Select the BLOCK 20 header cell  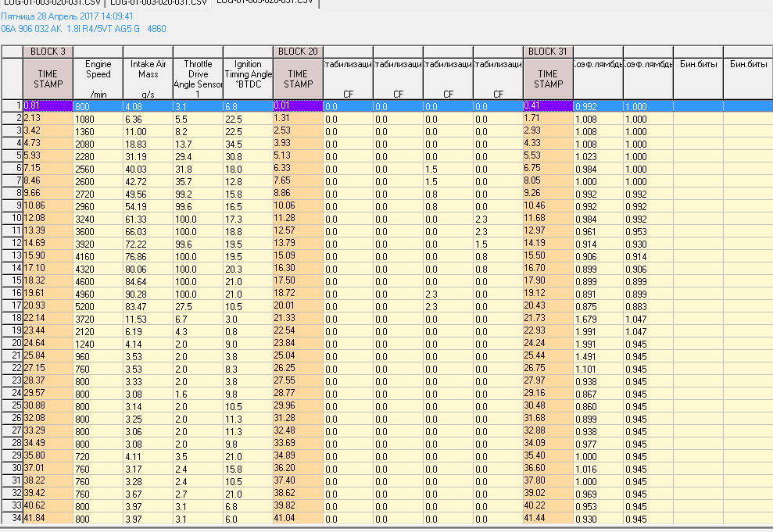pos(298,52)
